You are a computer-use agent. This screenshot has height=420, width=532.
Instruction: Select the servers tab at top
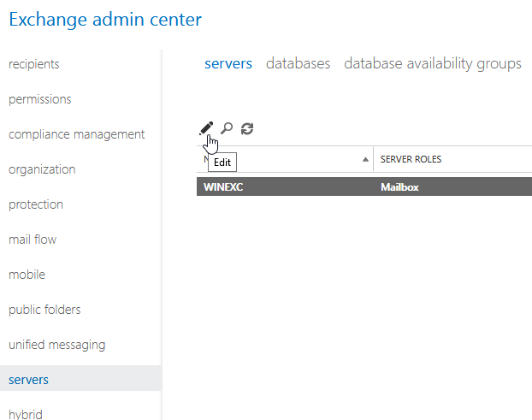pos(228,63)
